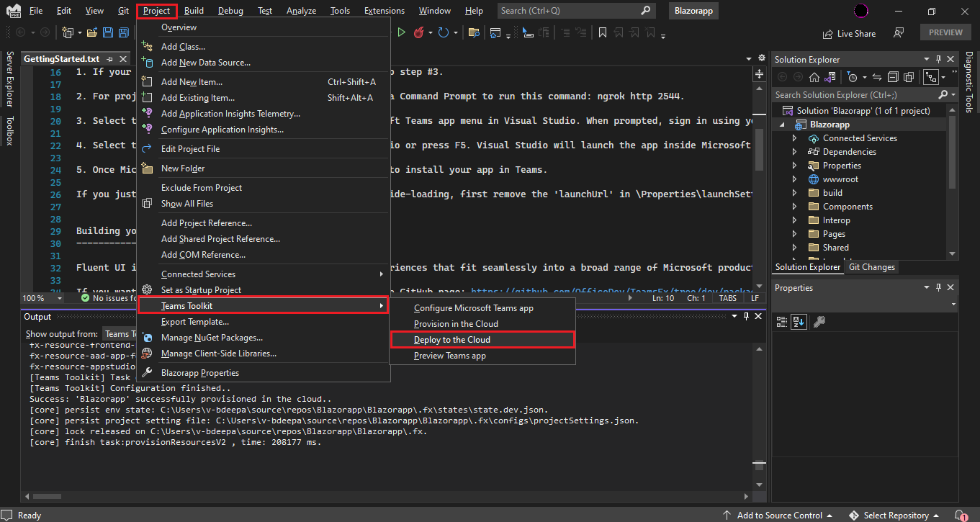This screenshot has height=522, width=980.
Task: Select Provision in the Cloud
Action: click(482, 324)
